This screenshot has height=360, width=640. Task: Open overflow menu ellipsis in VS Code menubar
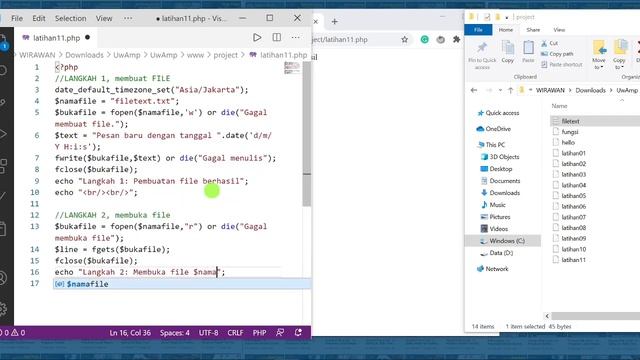128,18
